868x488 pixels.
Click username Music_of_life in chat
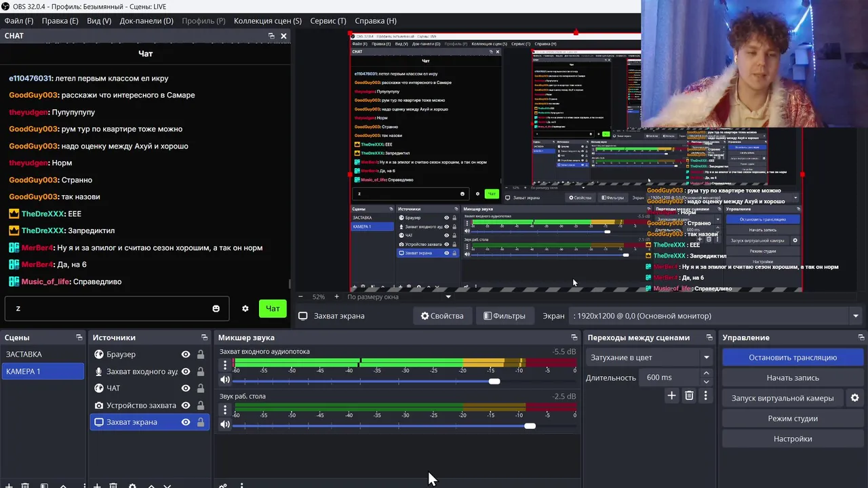[x=45, y=281]
